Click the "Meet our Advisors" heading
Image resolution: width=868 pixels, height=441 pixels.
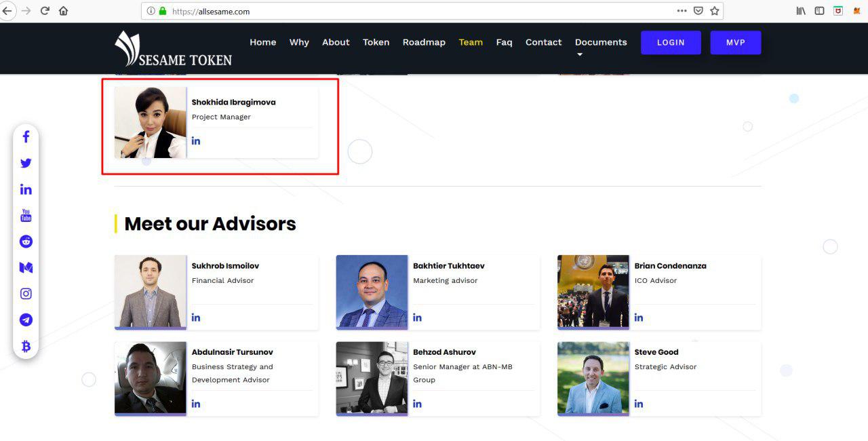coord(210,224)
